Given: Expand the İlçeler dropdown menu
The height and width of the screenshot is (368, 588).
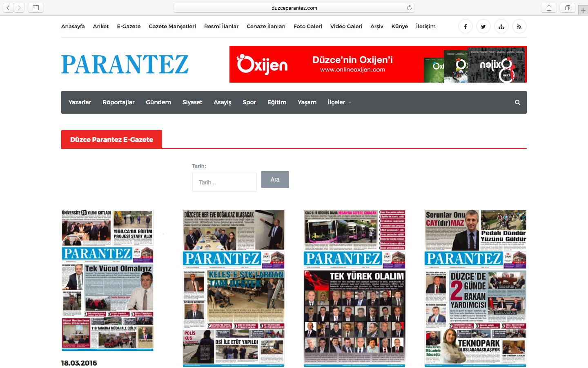Looking at the screenshot, I should click(x=339, y=102).
